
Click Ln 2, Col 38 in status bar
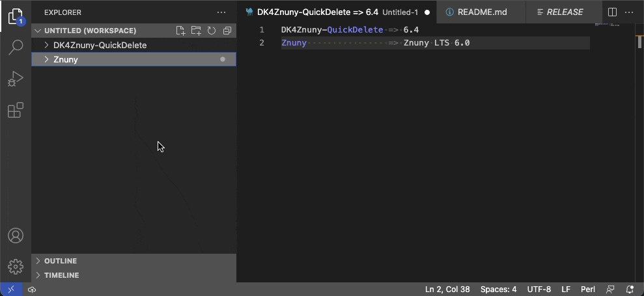point(447,289)
